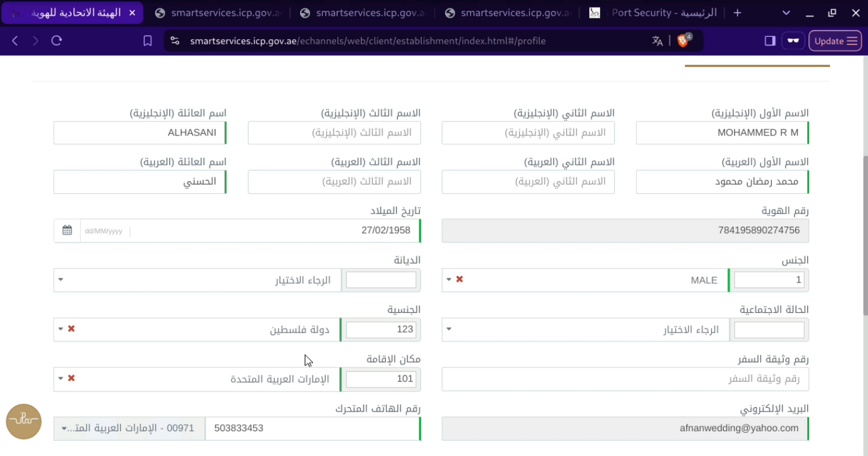
Task: Click third name English input field
Action: pyautogui.click(x=334, y=132)
